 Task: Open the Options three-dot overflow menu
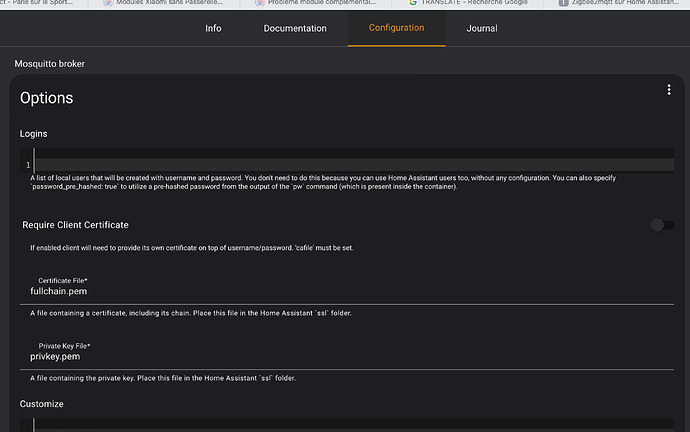tap(669, 90)
